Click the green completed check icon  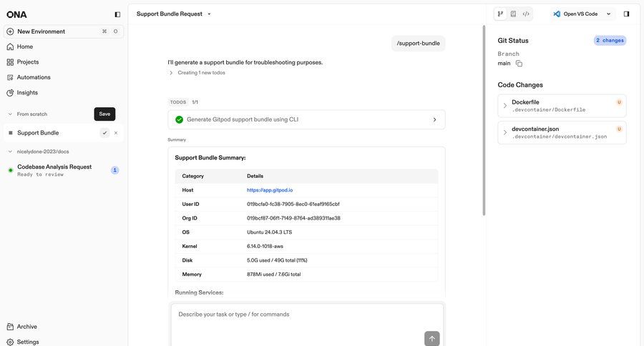(179, 119)
